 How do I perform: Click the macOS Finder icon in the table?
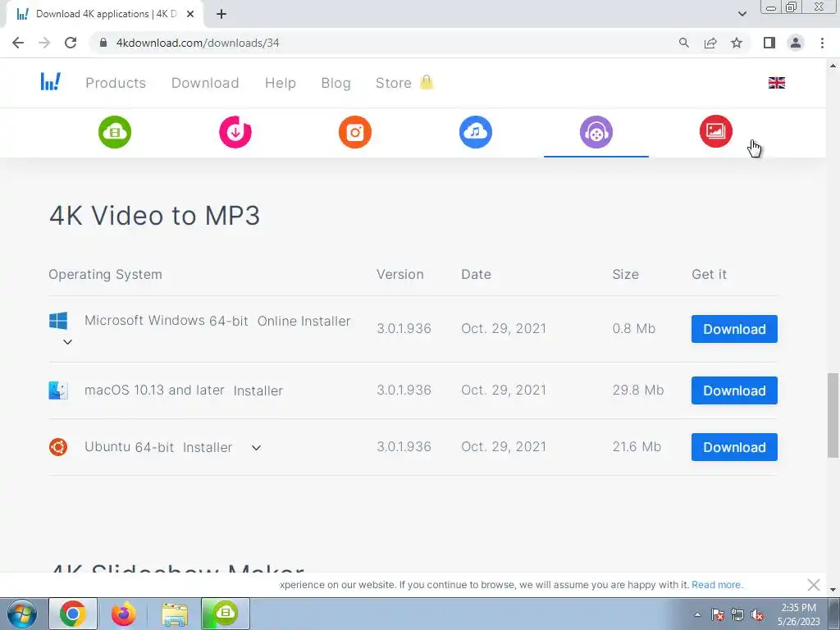(58, 390)
